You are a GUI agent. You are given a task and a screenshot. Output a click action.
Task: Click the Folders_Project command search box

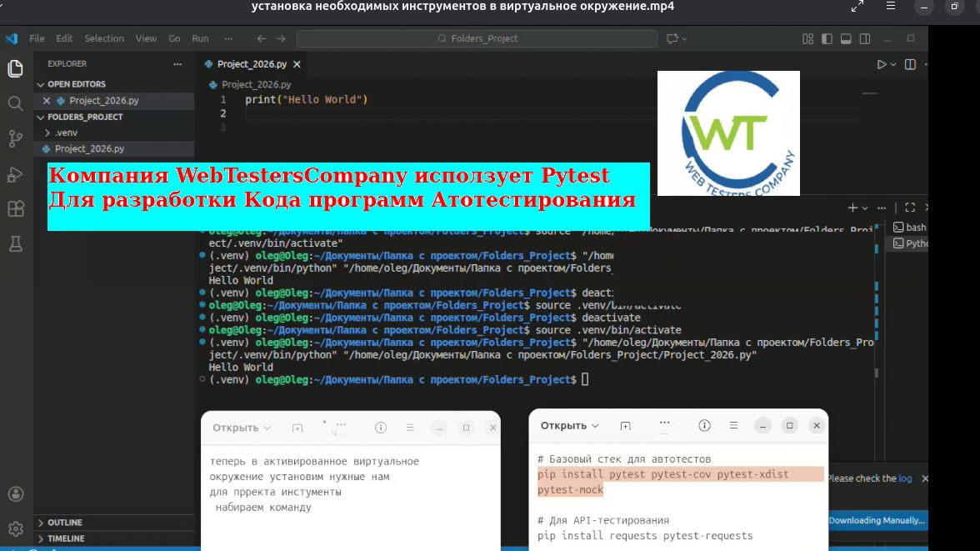click(477, 39)
